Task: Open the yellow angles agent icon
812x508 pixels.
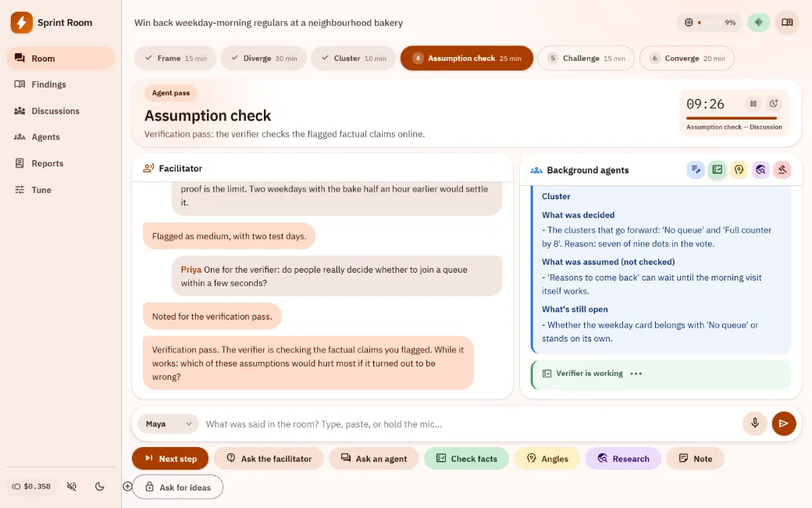Action: click(x=739, y=170)
